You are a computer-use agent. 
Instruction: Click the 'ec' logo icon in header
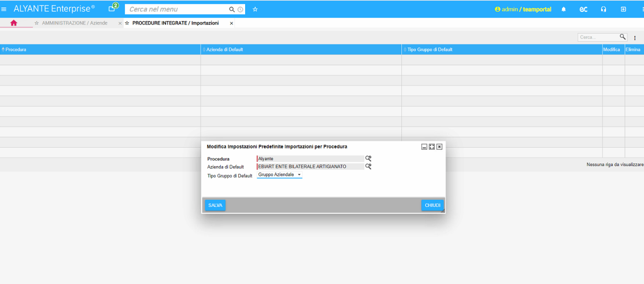pyautogui.click(x=583, y=9)
